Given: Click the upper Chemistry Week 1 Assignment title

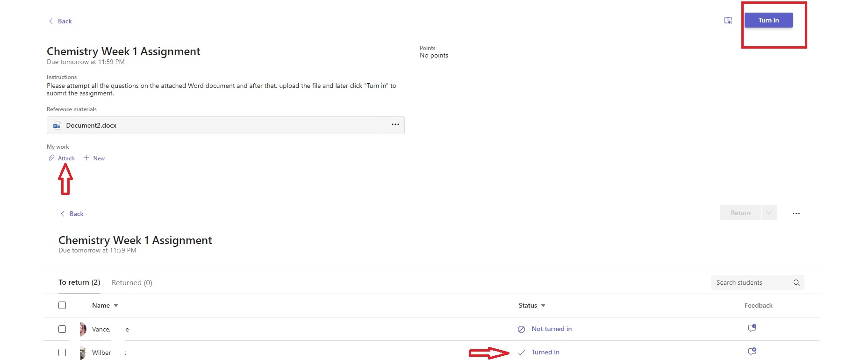Looking at the screenshot, I should click(x=123, y=51).
